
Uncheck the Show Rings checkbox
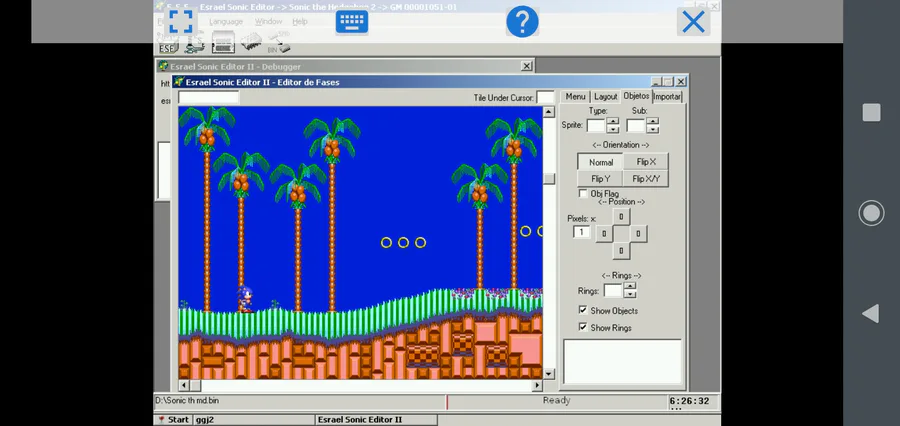pos(583,327)
